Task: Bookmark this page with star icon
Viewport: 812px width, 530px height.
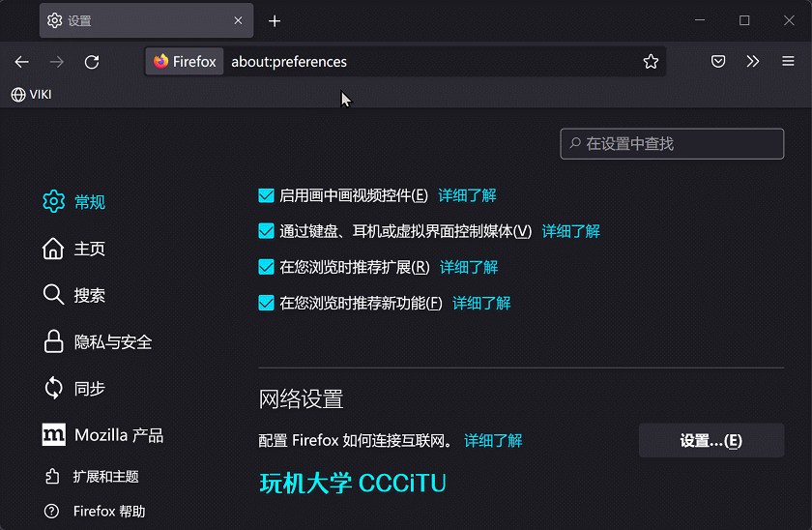Action: coord(651,62)
